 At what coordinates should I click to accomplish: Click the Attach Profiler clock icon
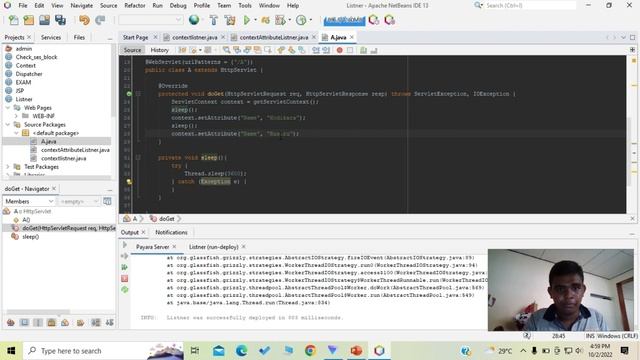point(301,20)
